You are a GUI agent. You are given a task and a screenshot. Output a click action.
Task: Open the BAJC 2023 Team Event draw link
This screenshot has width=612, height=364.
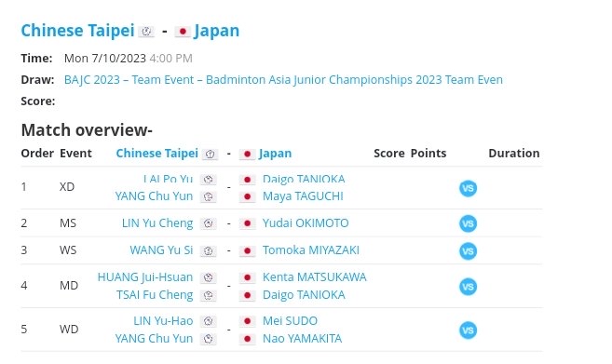(283, 79)
